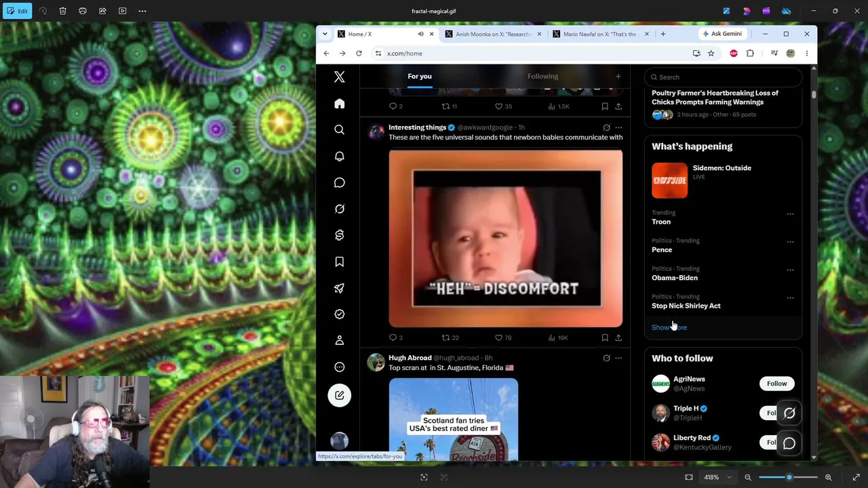Print the image from the Photos toolbar

tap(83, 11)
